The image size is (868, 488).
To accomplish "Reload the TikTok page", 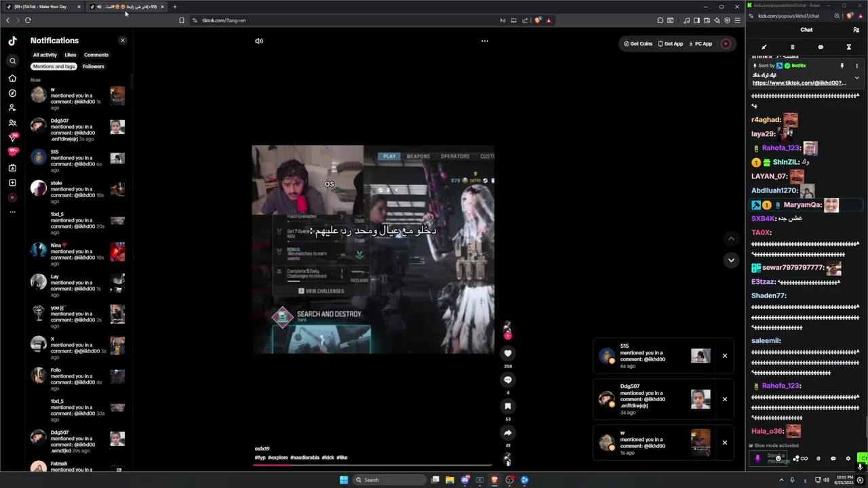I will (x=28, y=20).
